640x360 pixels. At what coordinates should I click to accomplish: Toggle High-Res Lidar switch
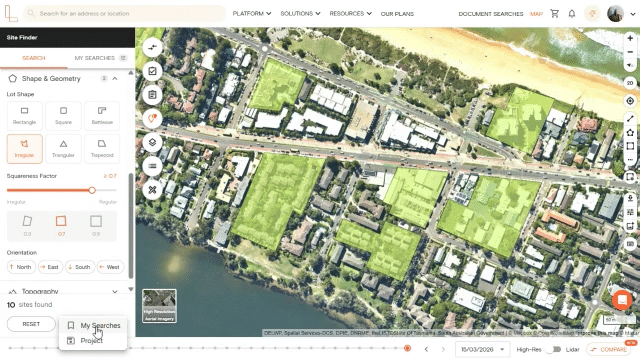coord(554,349)
